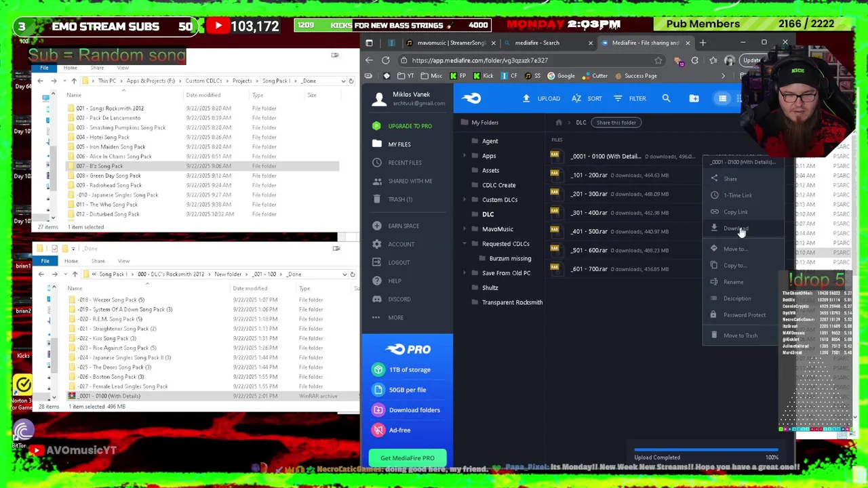The width and height of the screenshot is (868, 488).
Task: Bookmark page with the star icon
Action: (658, 60)
